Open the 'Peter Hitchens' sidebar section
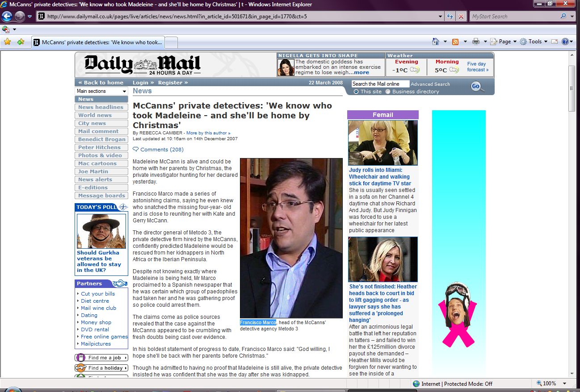580x392 pixels. [x=100, y=147]
